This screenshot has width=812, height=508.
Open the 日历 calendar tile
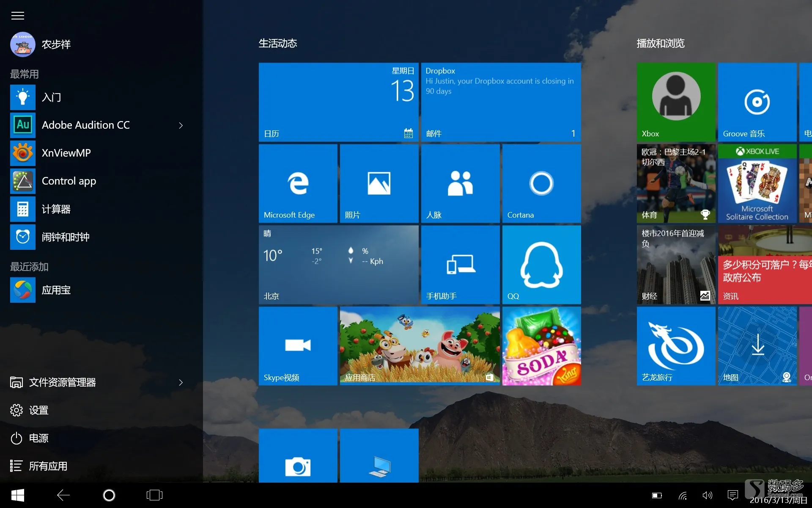click(338, 102)
